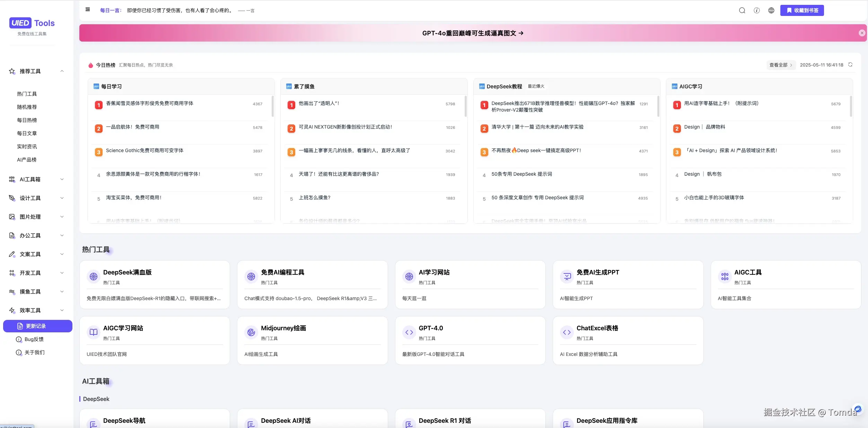Screen dimensions: 868x428
Task: Click 查看全部 link in hot list
Action: [x=780, y=65]
